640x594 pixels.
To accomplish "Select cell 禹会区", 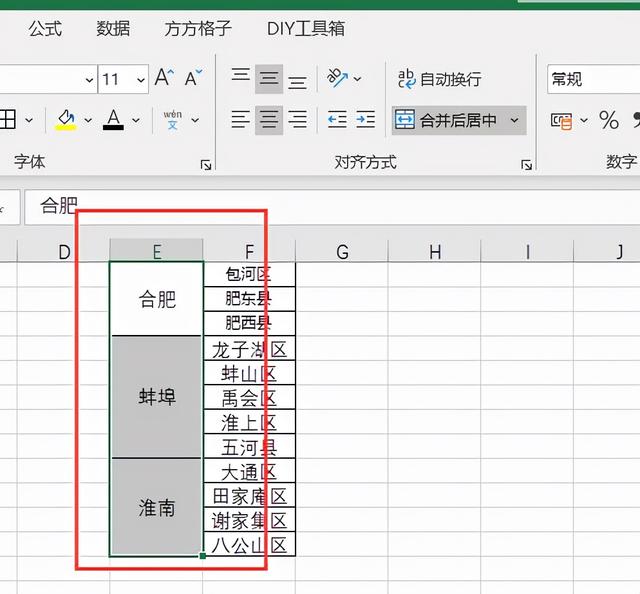I will (x=249, y=398).
